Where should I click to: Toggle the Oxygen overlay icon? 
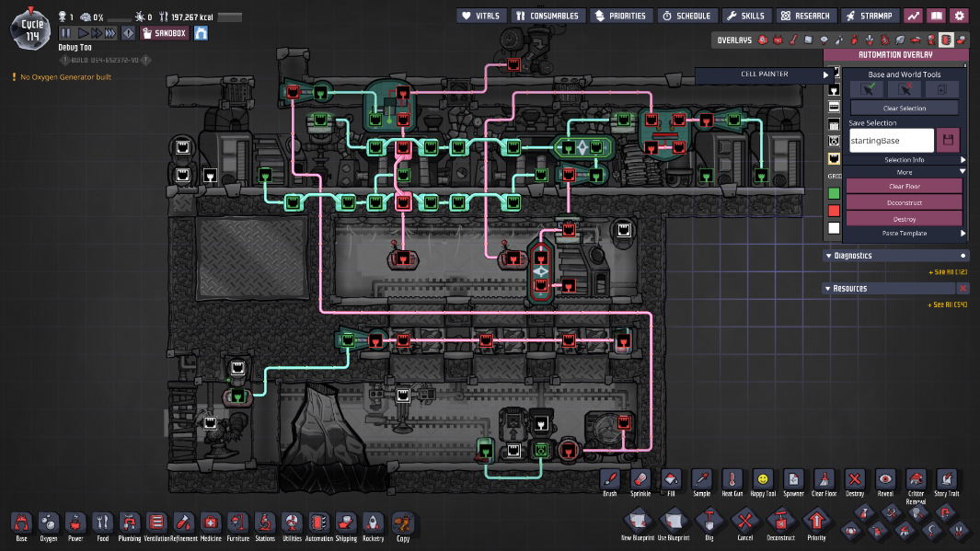[x=763, y=40]
